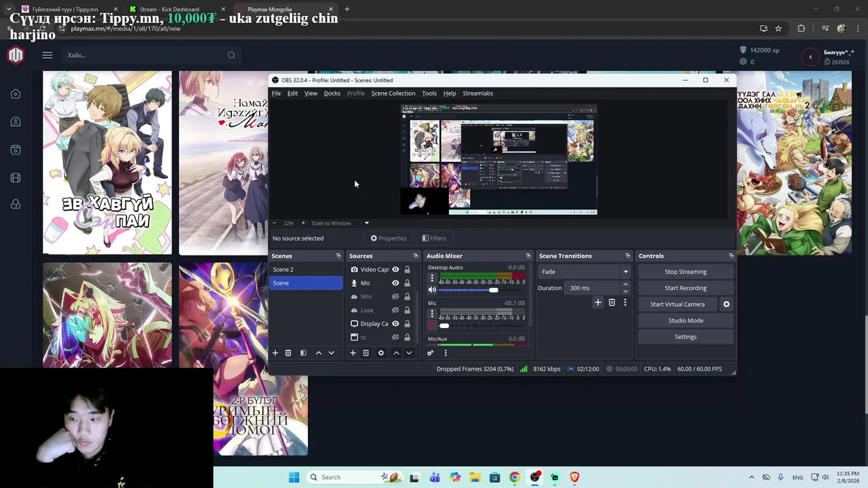Click Stop Streaming button
The image size is (868, 488).
pos(686,272)
